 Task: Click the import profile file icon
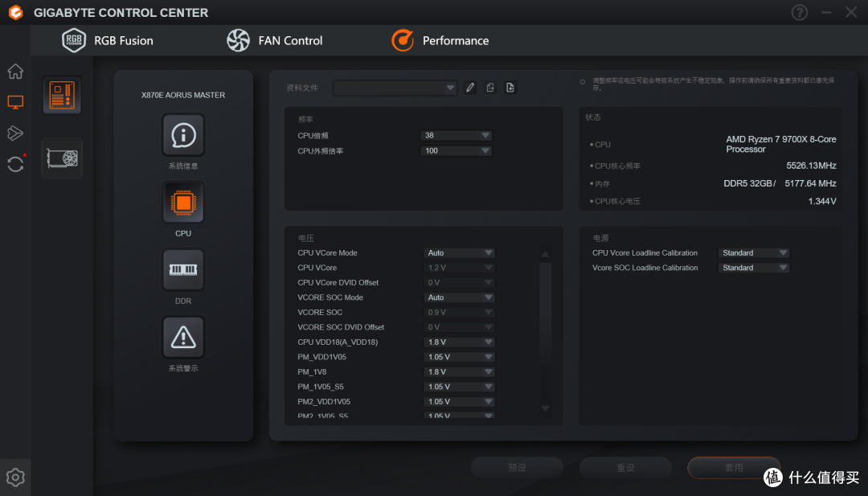pos(510,88)
